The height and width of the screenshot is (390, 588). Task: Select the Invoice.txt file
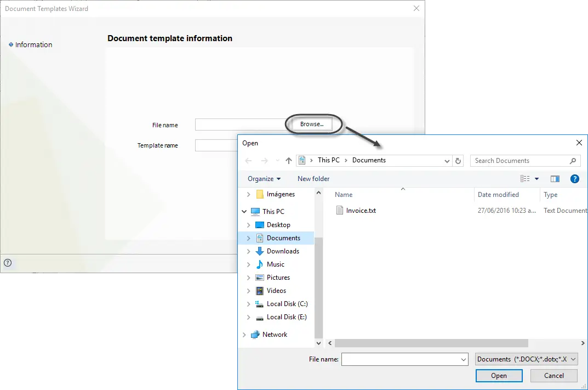pos(361,211)
